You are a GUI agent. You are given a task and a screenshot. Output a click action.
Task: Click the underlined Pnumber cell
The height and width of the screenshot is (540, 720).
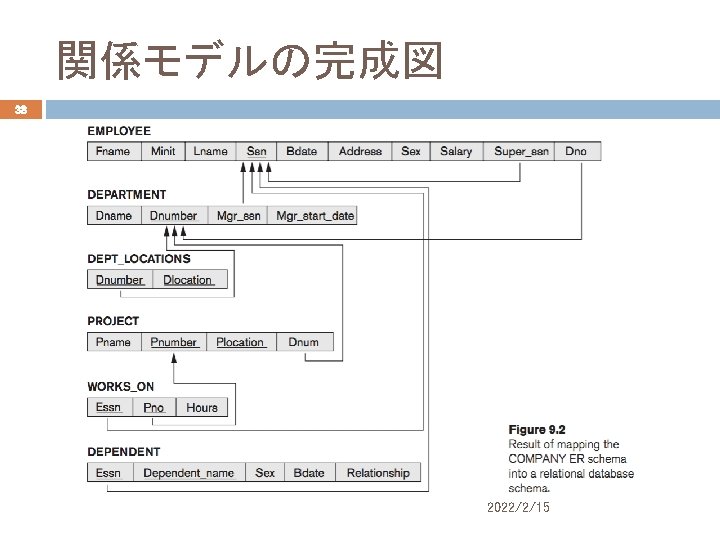174,342
